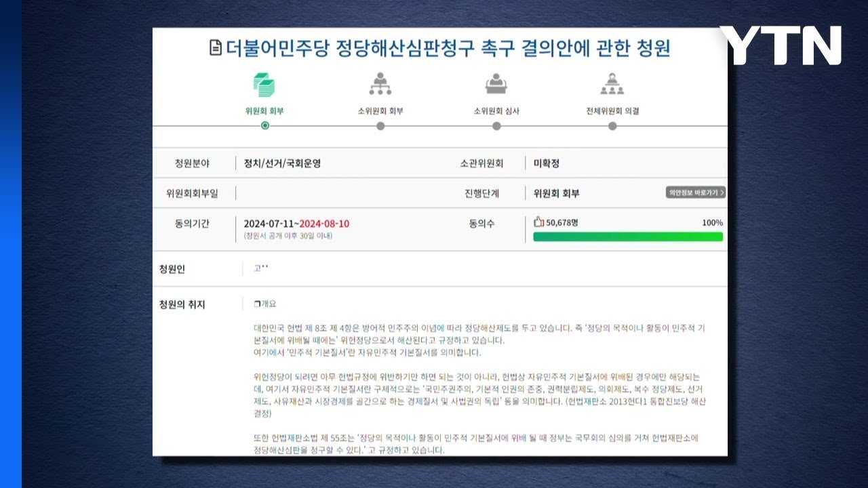Click the line 여기에서 '민주적 기본질서'란
This screenshot has width=868, height=488.
tap(367, 352)
